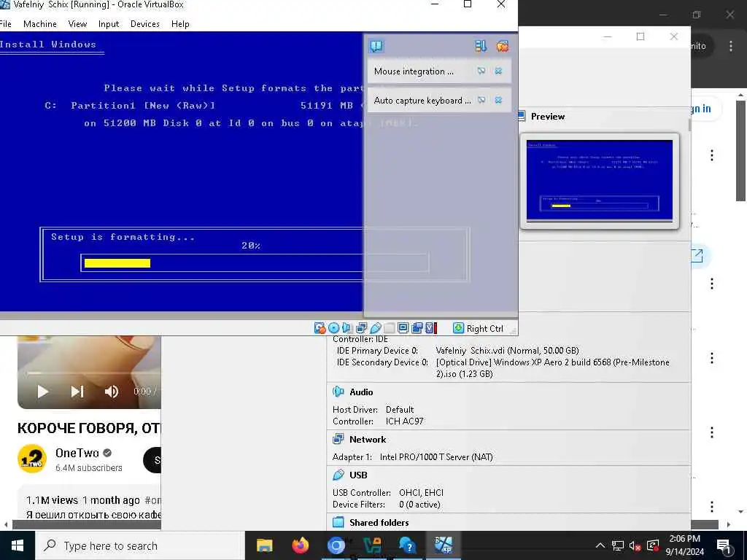Image resolution: width=747 pixels, height=560 pixels.
Task: Play the YouTube video in the browser
Action: pos(43,392)
